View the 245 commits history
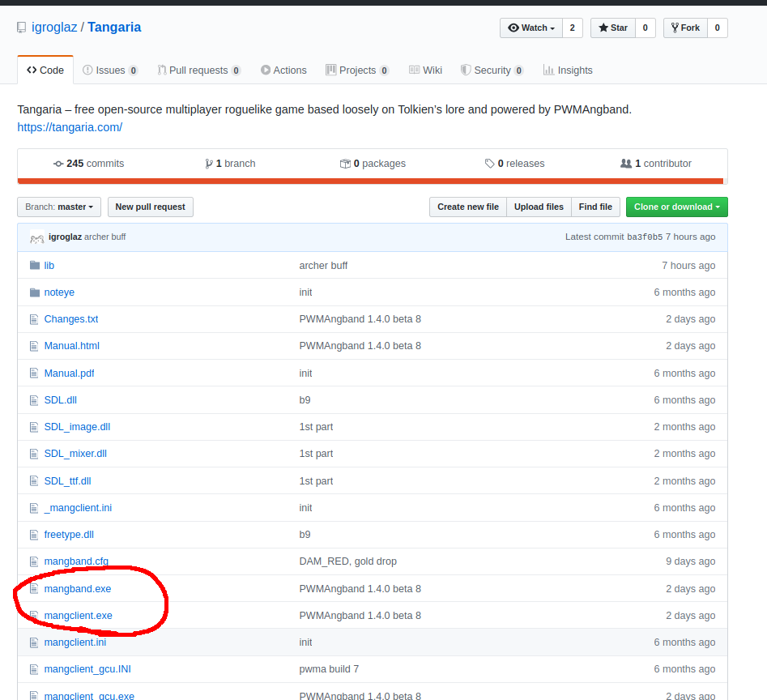767x700 pixels. click(88, 164)
